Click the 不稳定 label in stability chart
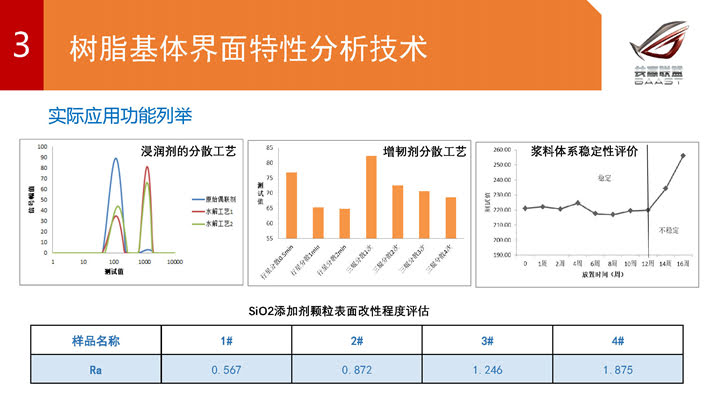The height and width of the screenshot is (405, 720). pos(668,231)
